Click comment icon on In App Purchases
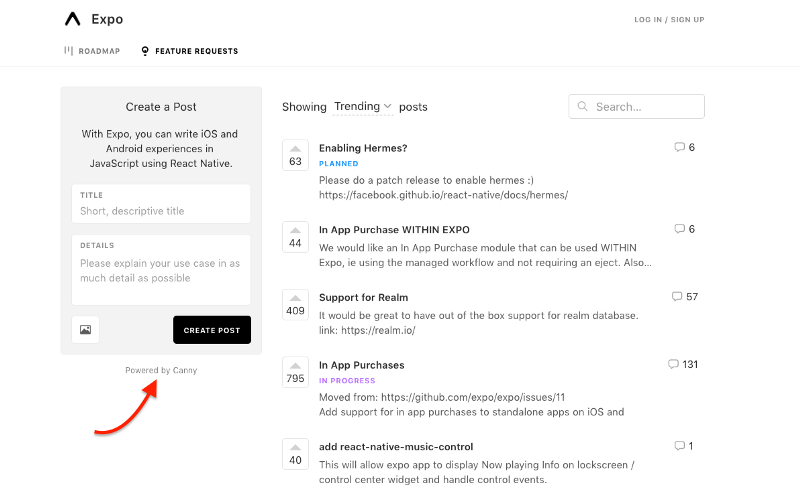The image size is (800, 495). pos(673,365)
